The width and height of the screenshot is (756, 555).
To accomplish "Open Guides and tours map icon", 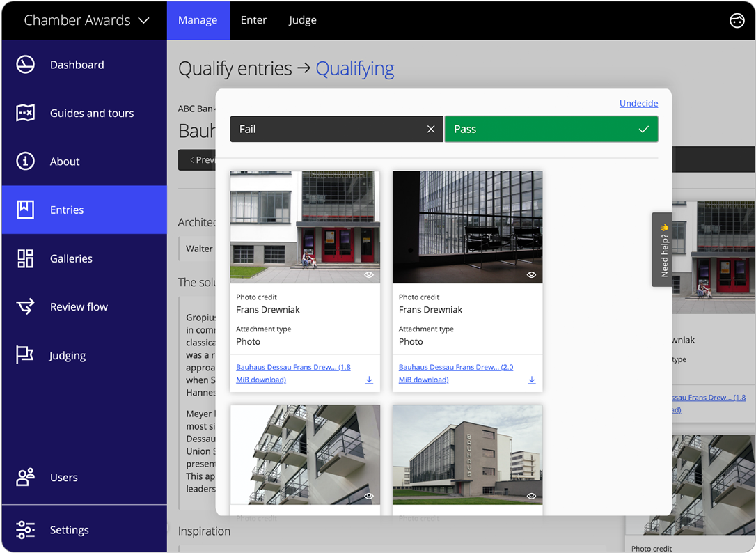I will coord(26,113).
